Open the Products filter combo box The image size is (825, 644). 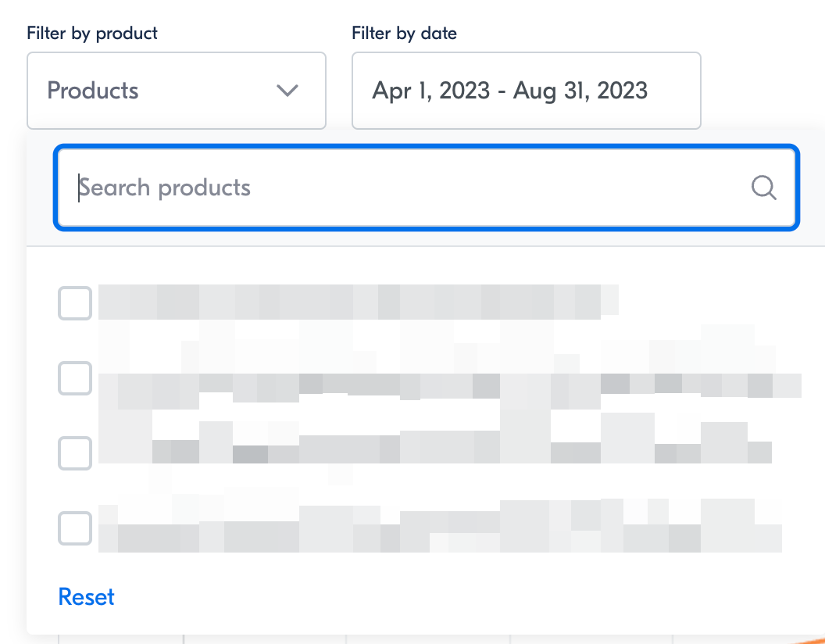177,91
